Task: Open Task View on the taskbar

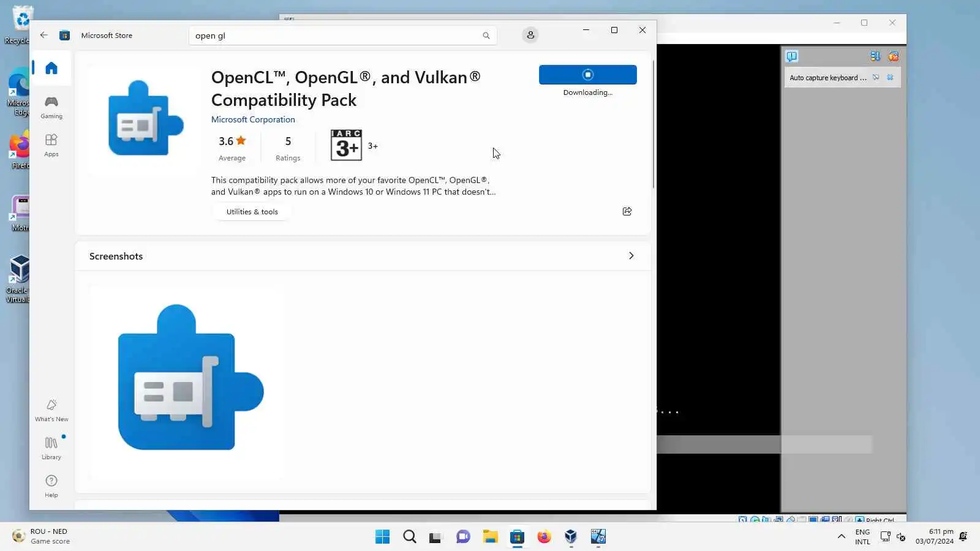Action: tap(435, 537)
